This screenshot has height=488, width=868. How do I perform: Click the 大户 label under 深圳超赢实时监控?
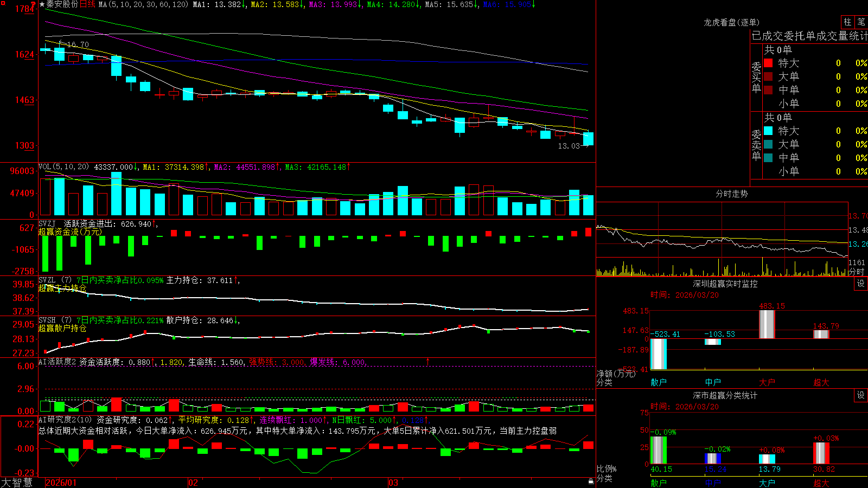(767, 382)
